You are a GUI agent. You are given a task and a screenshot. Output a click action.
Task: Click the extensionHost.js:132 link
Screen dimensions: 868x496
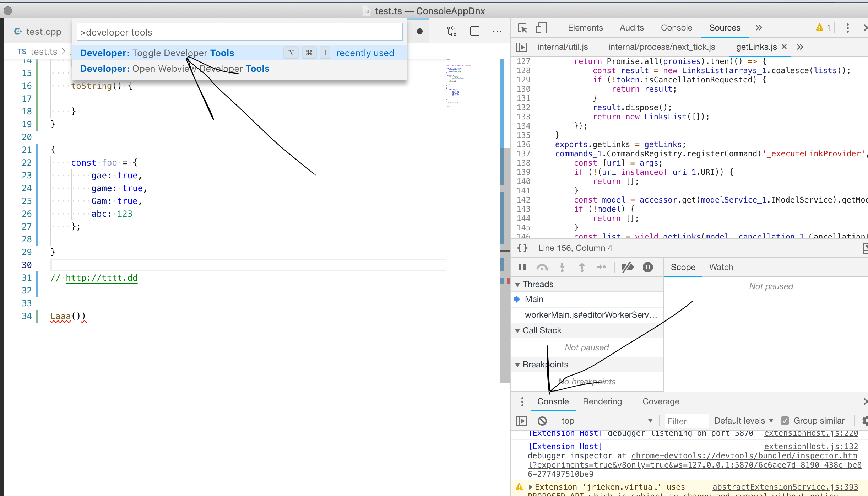click(x=812, y=446)
